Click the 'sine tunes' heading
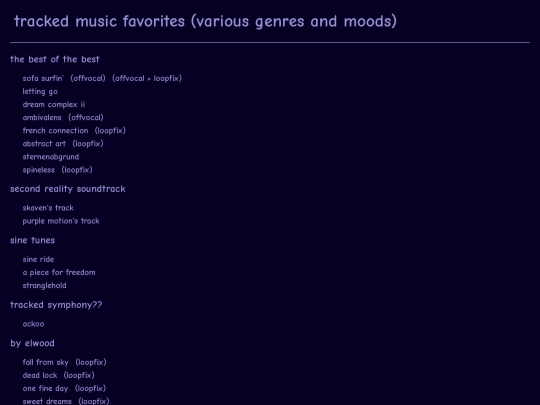The image size is (540, 405). [x=32, y=240]
